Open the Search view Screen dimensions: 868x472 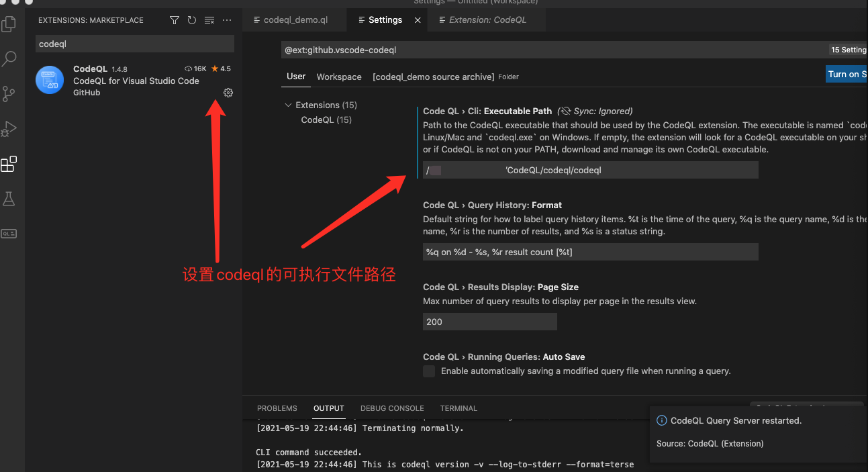click(x=9, y=59)
